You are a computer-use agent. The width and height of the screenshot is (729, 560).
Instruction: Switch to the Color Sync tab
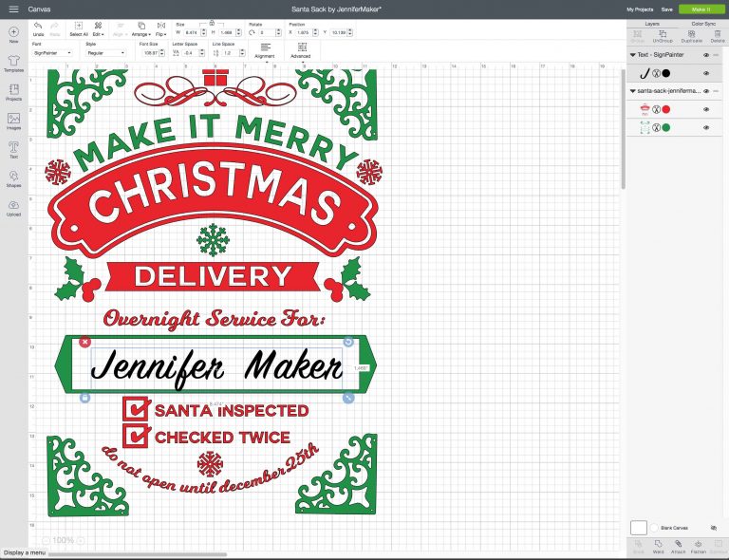pyautogui.click(x=703, y=24)
